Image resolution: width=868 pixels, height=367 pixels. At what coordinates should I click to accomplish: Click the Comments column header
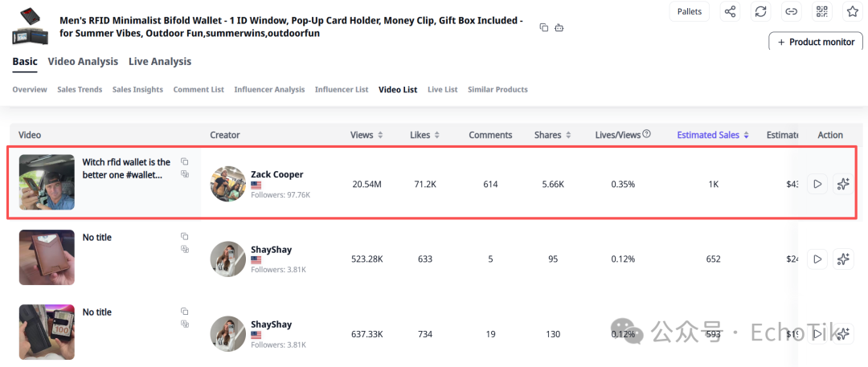click(490, 135)
